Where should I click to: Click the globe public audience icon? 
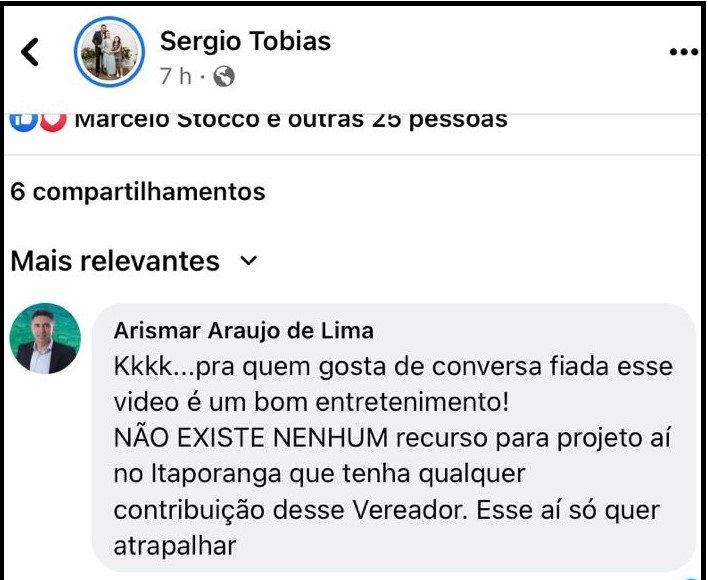point(224,76)
